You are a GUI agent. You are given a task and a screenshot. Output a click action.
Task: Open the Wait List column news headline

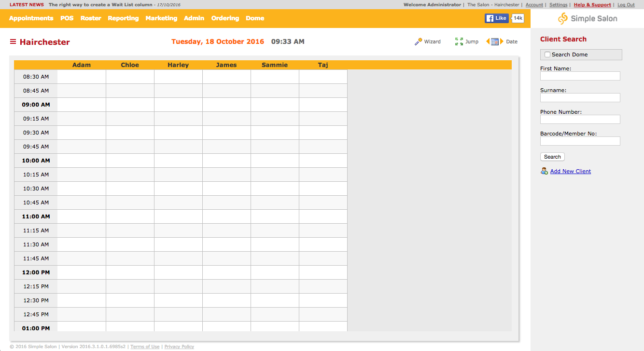(100, 5)
